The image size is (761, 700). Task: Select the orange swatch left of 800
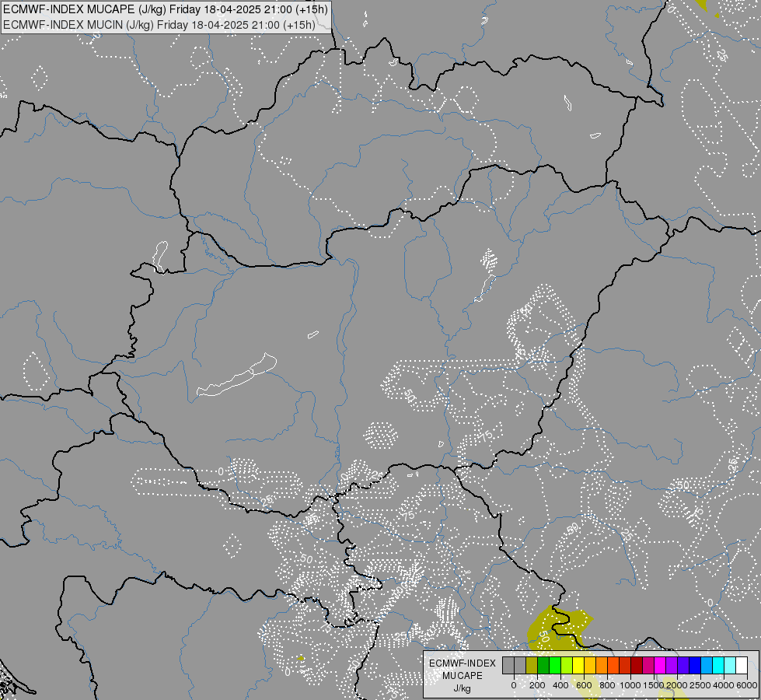pos(602,665)
